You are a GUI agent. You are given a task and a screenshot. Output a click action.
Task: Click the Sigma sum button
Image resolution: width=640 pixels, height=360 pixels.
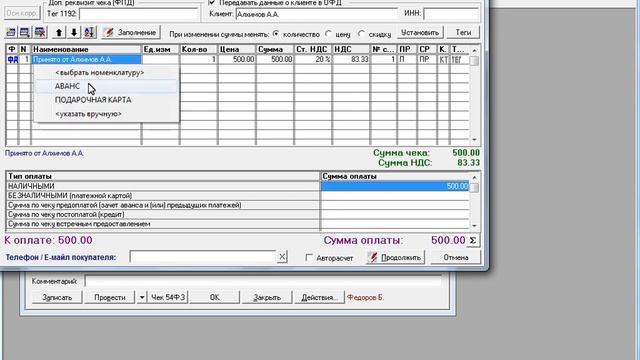click(473, 240)
